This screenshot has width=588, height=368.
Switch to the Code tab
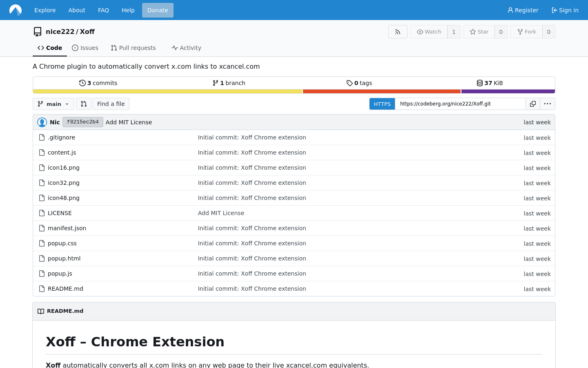pos(50,48)
